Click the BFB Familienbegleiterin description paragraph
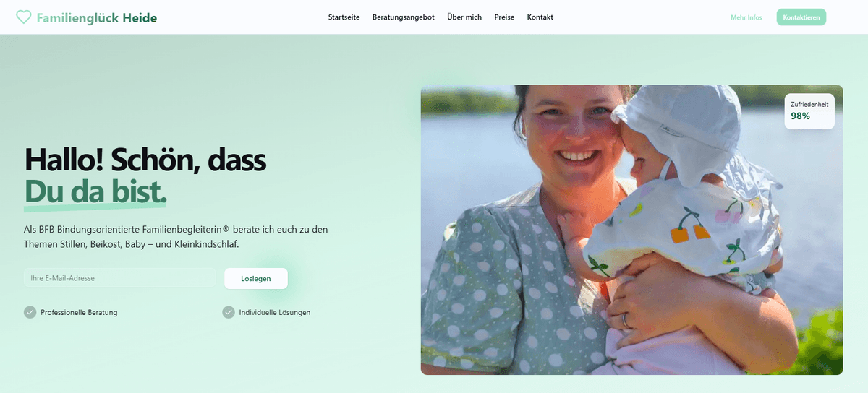The image size is (868, 393). click(176, 237)
